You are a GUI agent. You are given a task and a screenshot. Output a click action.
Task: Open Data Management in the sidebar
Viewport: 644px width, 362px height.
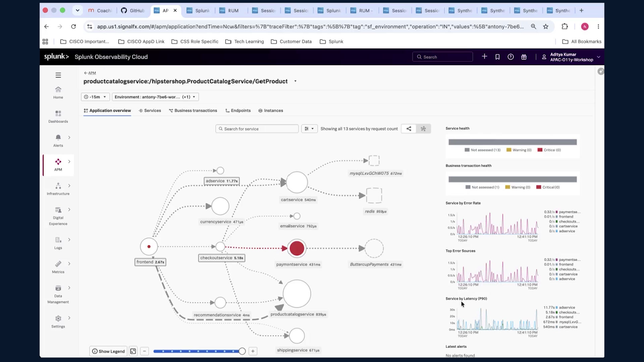click(58, 295)
